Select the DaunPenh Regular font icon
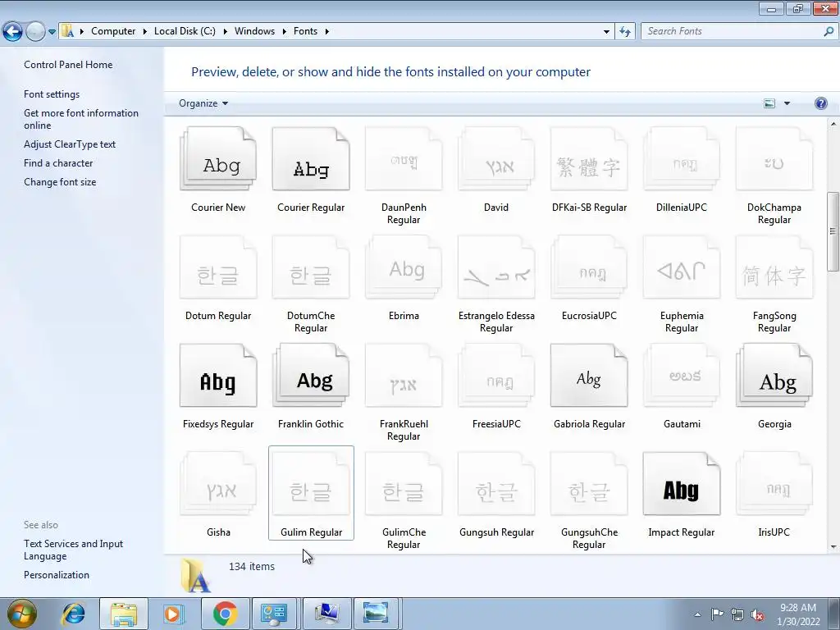Screen dimensions: 840x630 click(x=404, y=159)
